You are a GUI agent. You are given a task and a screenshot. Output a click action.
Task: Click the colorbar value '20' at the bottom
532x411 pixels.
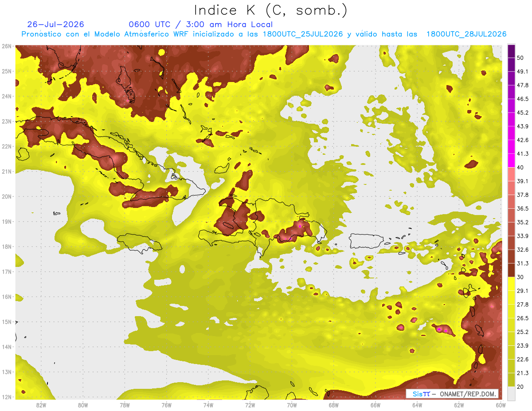pyautogui.click(x=521, y=387)
